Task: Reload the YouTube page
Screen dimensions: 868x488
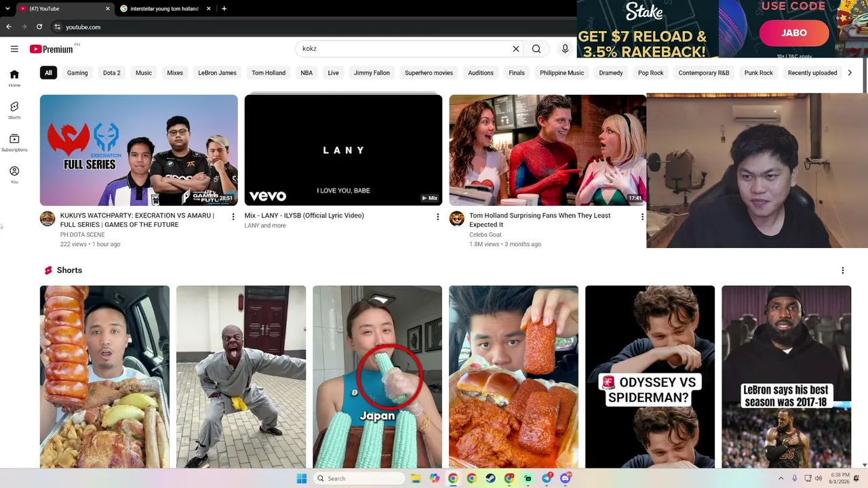Action: 39,27
